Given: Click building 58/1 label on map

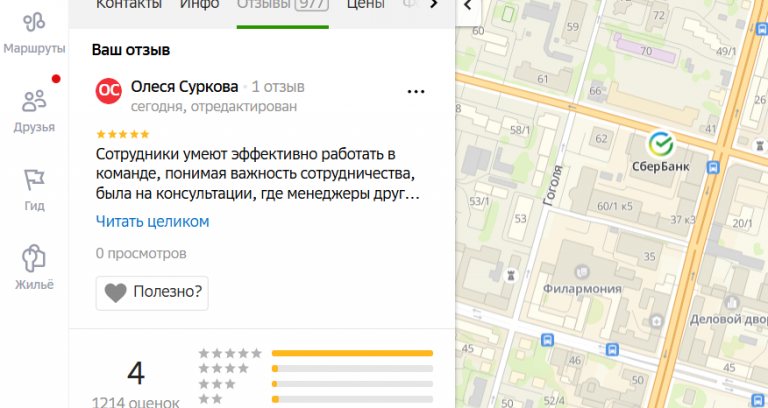Looking at the screenshot, I should point(520,130).
